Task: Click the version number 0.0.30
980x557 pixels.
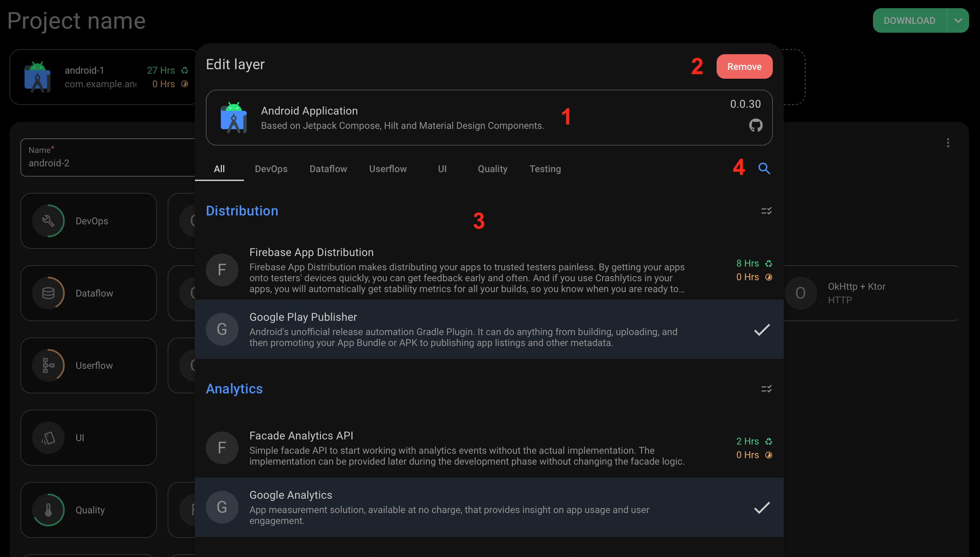Action: point(745,104)
